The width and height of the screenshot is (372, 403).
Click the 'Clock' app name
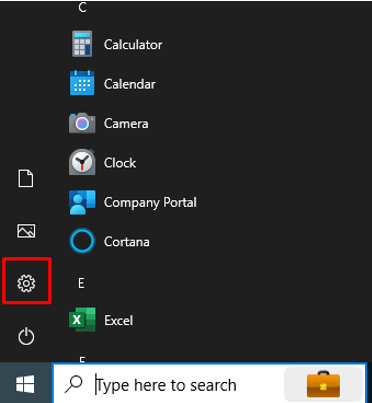pyautogui.click(x=120, y=163)
